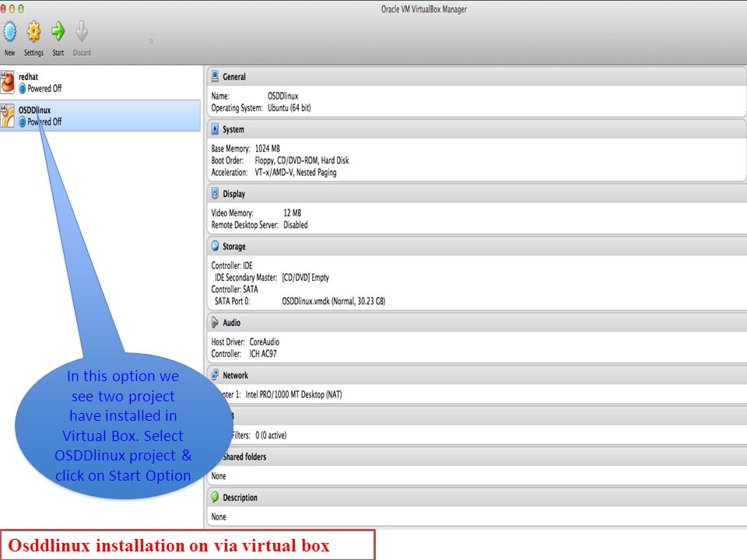Click the Controller: SATA label
The width and height of the screenshot is (747, 560).
(234, 289)
